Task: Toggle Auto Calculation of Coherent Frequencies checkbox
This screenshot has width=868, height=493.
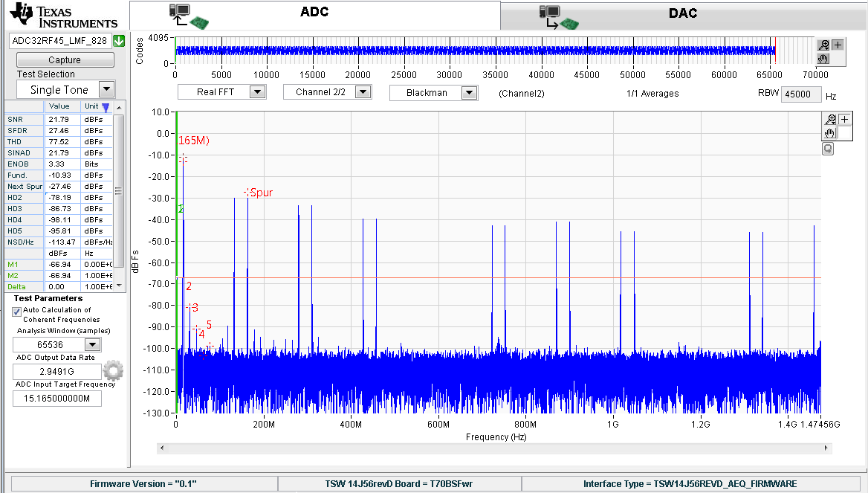Action: [16, 312]
